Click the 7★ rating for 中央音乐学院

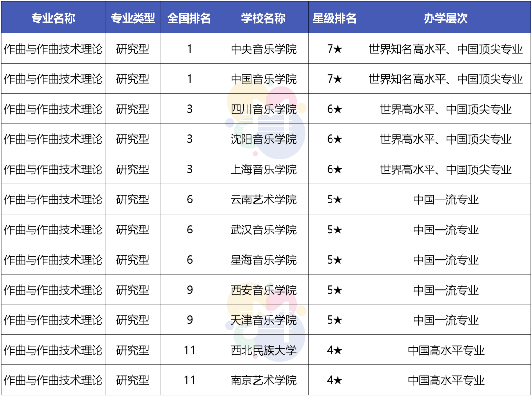click(x=334, y=49)
